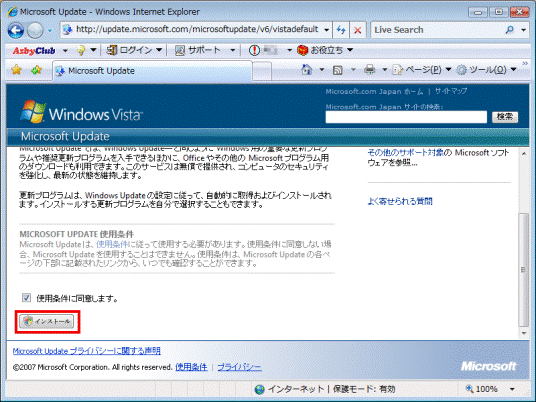Image resolution: width=536 pixels, height=402 pixels.
Task: Click Add to Favorites star-plus icon
Action: point(36,70)
